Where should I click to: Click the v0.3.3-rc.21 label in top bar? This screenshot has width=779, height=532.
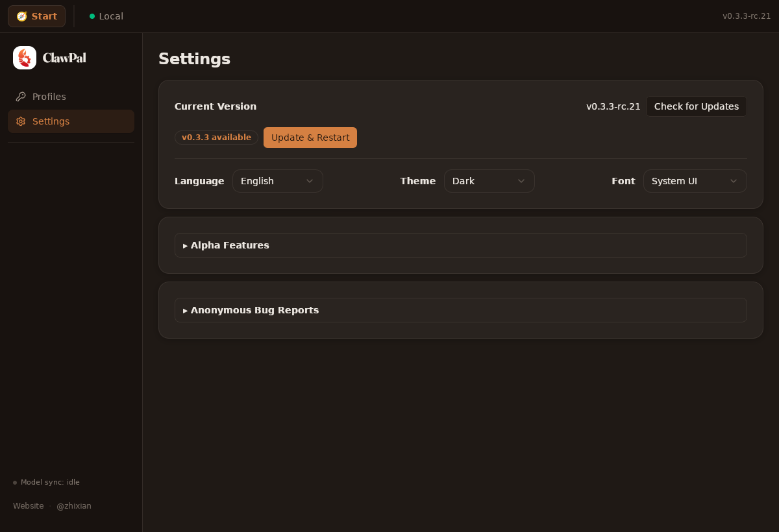[747, 16]
